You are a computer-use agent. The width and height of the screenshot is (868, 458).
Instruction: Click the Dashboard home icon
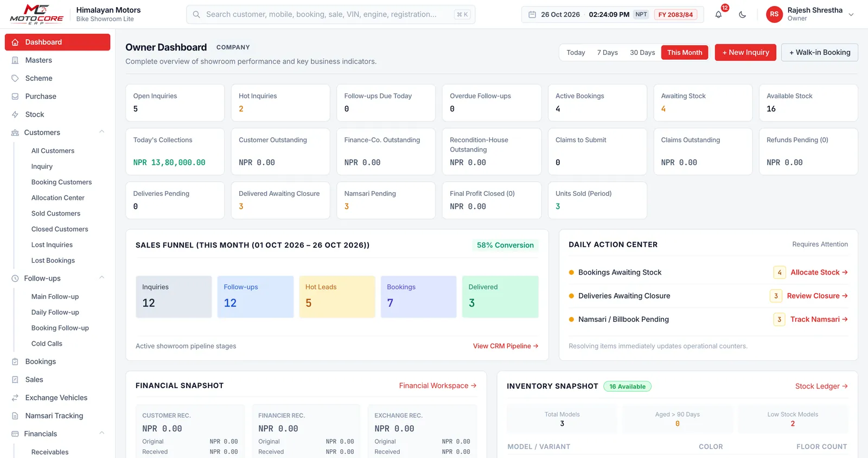[x=15, y=42]
